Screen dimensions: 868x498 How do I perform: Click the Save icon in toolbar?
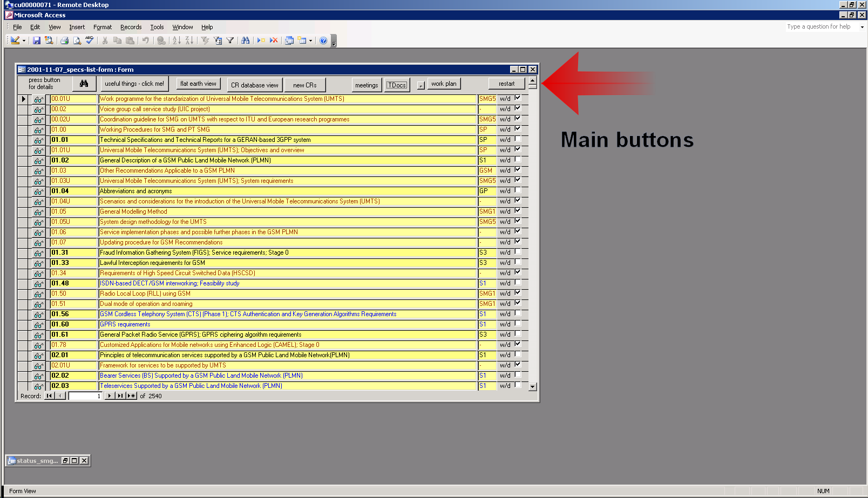click(x=37, y=40)
